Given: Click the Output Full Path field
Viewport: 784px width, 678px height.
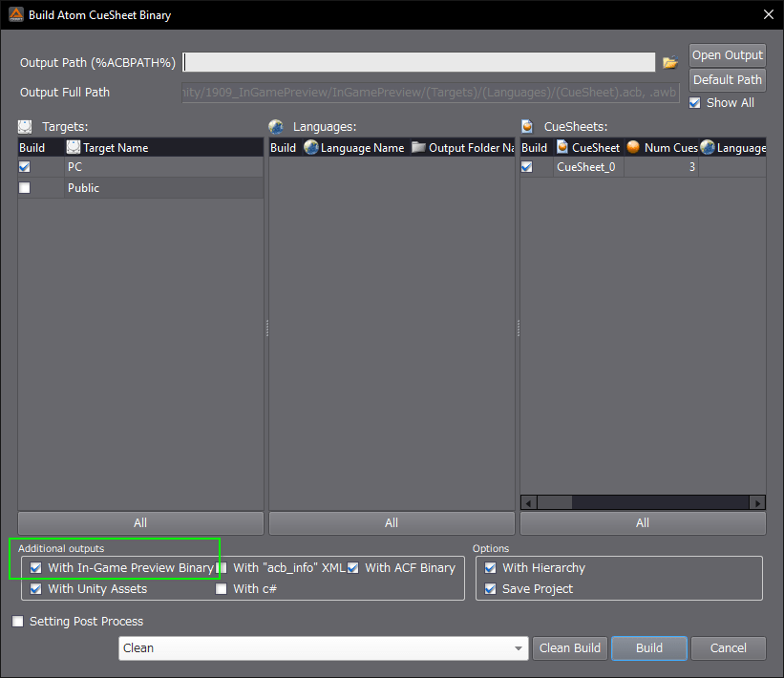Looking at the screenshot, I should (431, 93).
